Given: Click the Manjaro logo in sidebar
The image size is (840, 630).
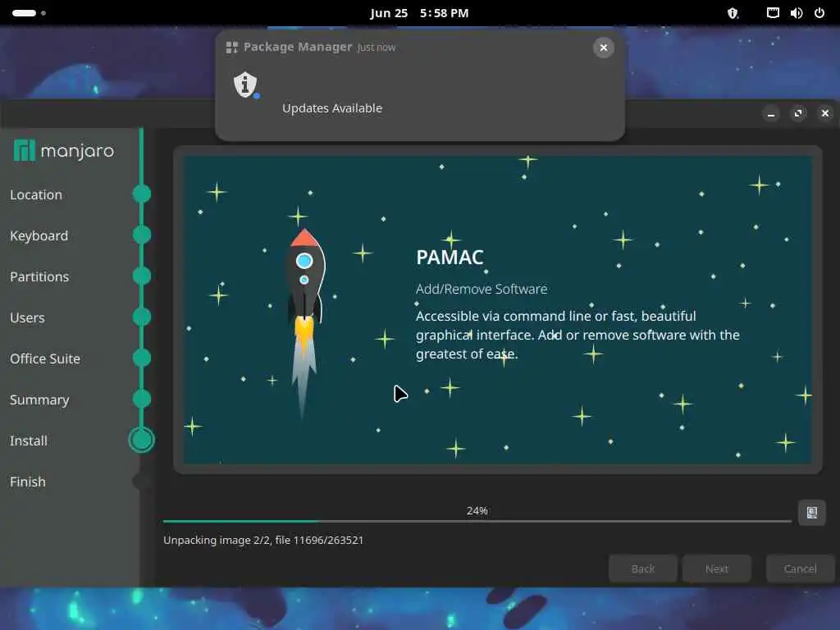Looking at the screenshot, I should tap(64, 151).
